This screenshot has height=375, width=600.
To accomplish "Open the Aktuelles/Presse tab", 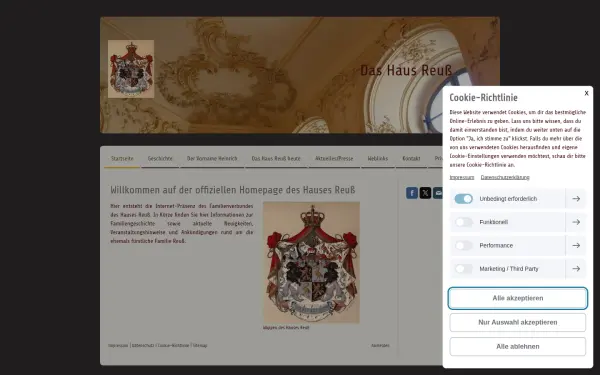I will pos(334,158).
